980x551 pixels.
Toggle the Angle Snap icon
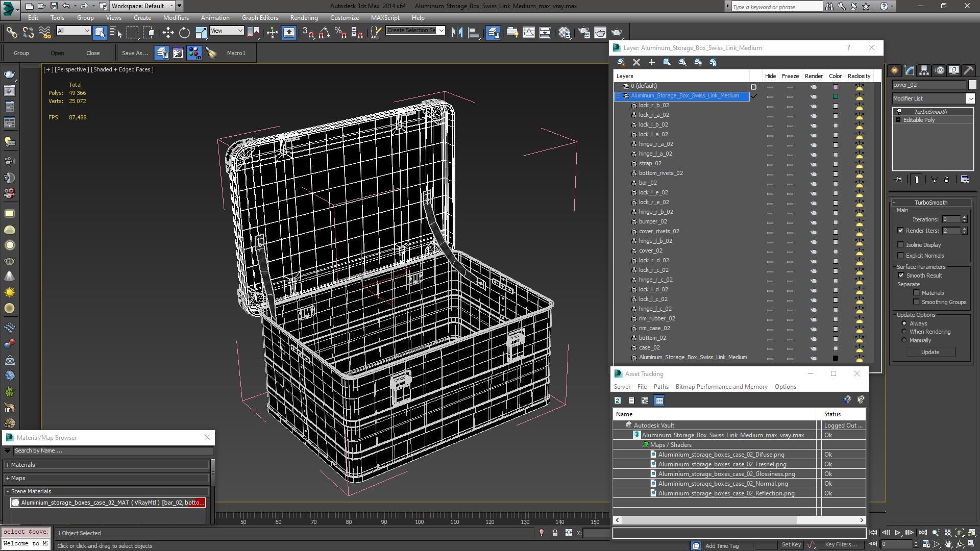coord(324,33)
